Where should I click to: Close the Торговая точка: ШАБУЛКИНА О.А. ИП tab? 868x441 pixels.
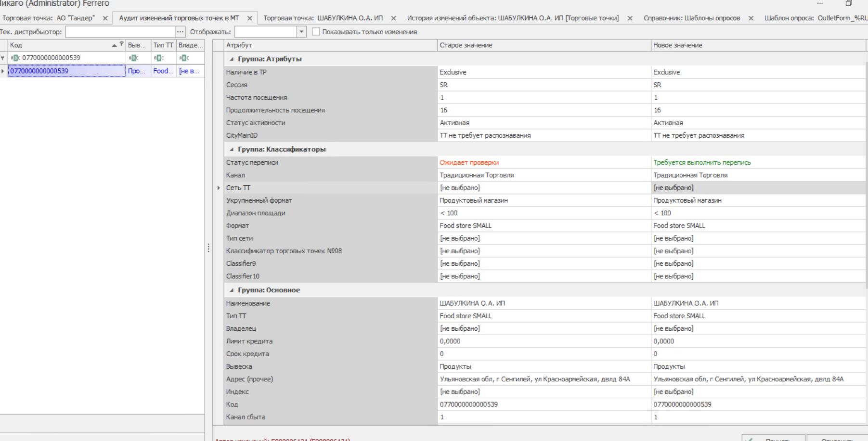point(393,18)
